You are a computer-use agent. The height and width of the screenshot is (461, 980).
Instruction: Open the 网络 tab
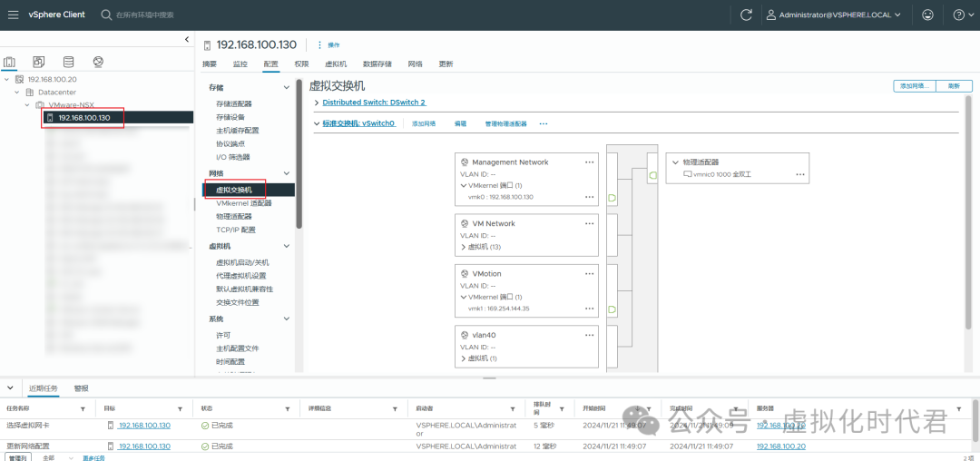coord(415,64)
